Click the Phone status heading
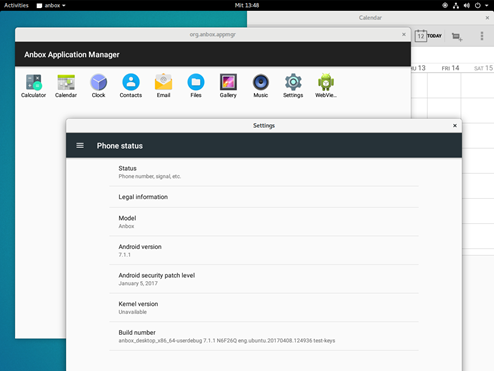Image resolution: width=494 pixels, height=371 pixels. click(120, 146)
